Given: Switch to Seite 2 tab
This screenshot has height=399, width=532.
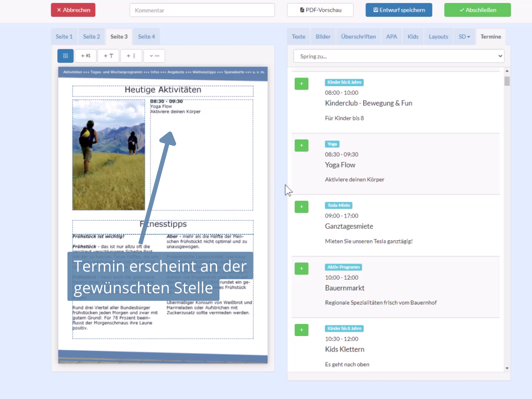Looking at the screenshot, I should coord(91,37).
